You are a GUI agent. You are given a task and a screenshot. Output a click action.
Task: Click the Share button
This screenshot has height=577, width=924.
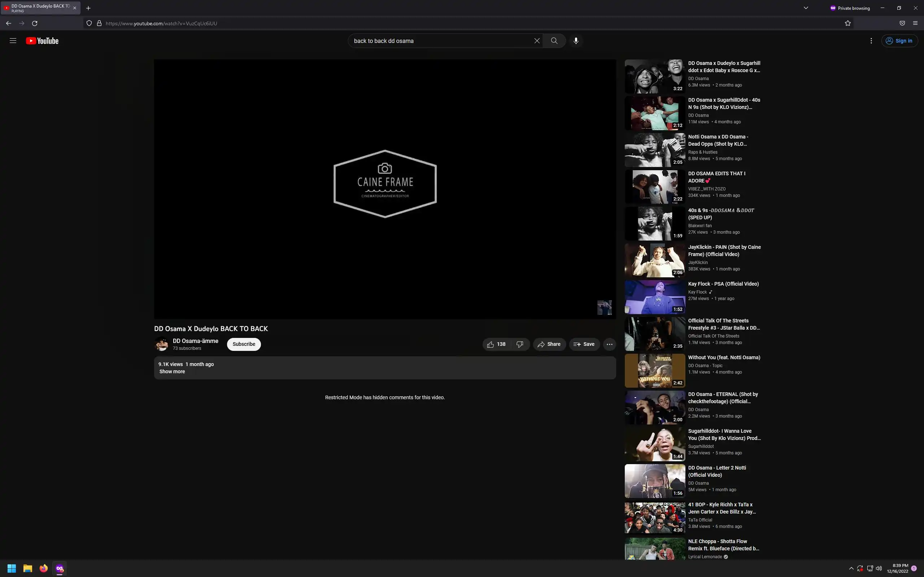[549, 344]
